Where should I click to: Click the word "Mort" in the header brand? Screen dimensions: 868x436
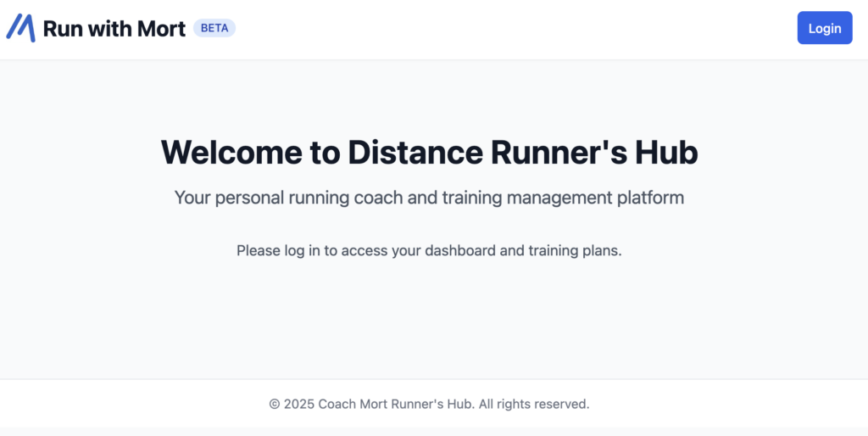tap(161, 28)
